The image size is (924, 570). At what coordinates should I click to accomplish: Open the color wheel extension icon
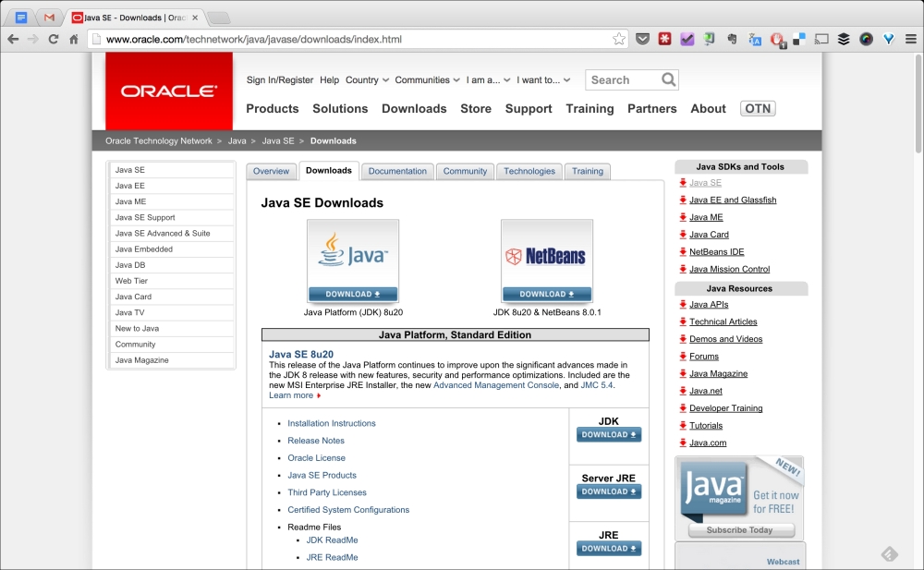click(x=867, y=40)
